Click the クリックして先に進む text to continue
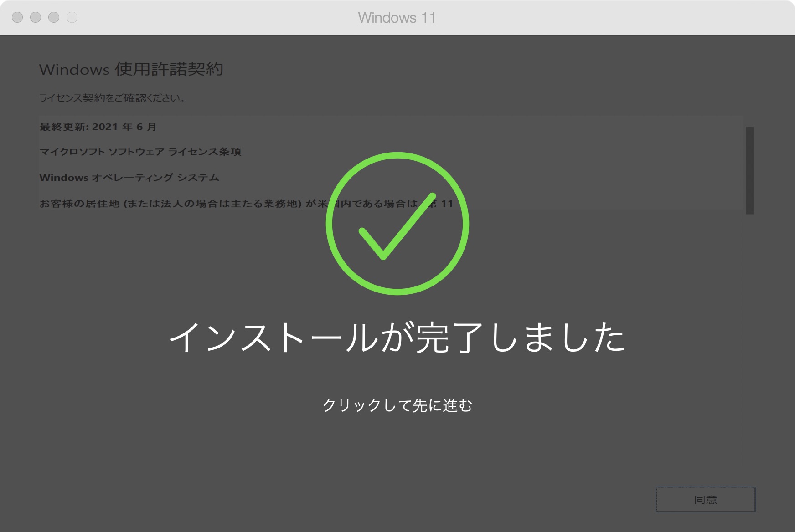Screen dimensions: 795x532 (x=397, y=405)
